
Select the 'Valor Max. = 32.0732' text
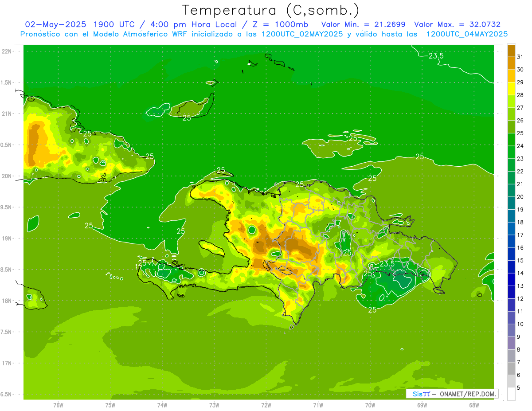coord(457,24)
